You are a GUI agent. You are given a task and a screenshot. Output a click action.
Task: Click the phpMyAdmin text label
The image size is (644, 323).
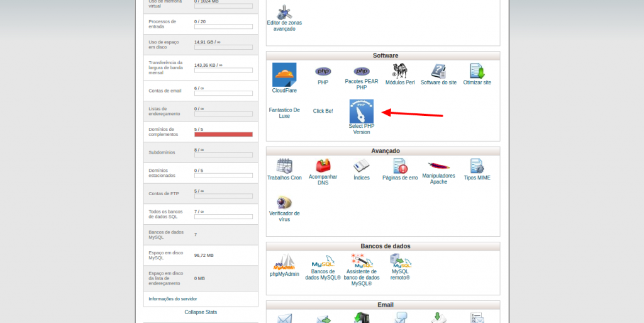(284, 274)
